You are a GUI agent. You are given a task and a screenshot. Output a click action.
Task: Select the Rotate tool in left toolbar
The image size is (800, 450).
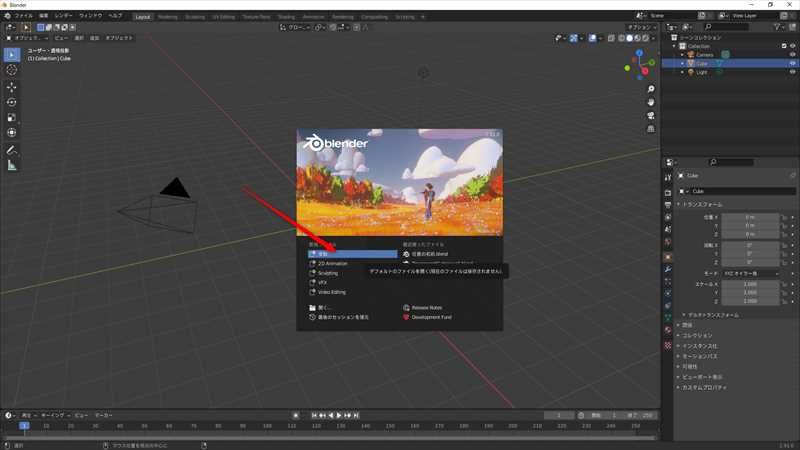(12, 102)
